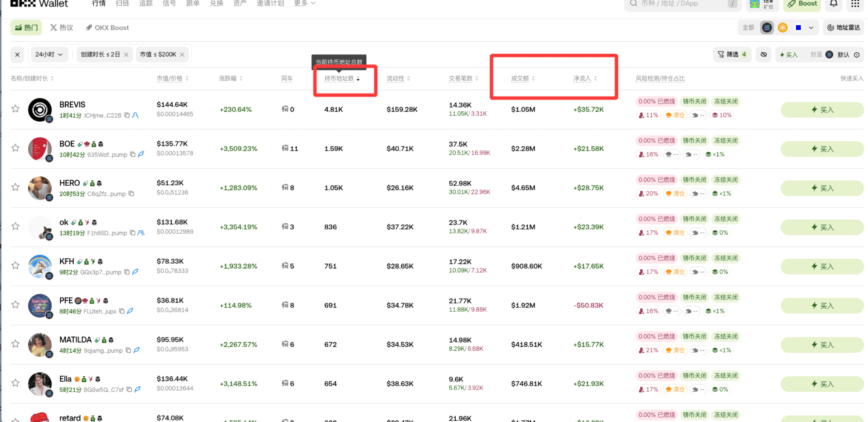Open the 地址雷达 address radar button
This screenshot has height=422, width=868.
pyautogui.click(x=843, y=28)
